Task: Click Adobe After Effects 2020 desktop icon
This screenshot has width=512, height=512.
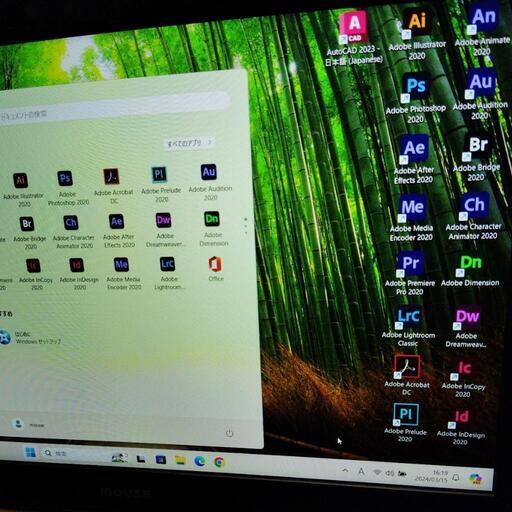Action: [x=414, y=159]
